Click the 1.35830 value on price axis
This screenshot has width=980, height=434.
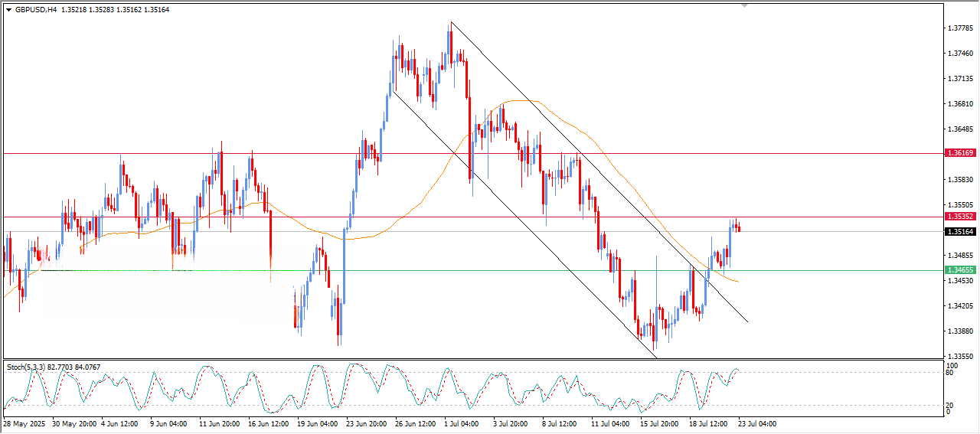(x=960, y=180)
